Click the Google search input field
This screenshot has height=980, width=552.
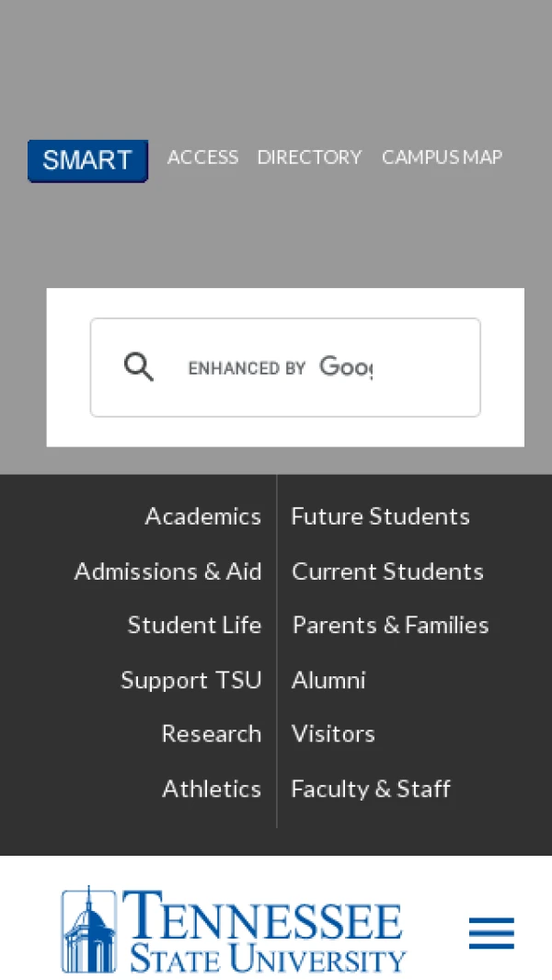(x=313, y=367)
